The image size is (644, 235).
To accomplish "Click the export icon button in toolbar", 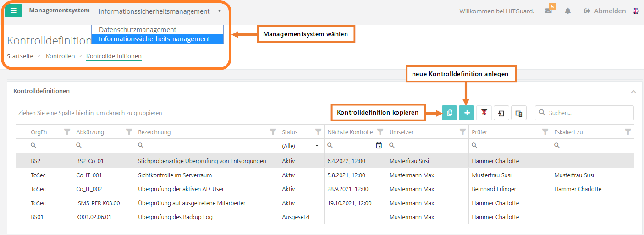I will point(501,113).
